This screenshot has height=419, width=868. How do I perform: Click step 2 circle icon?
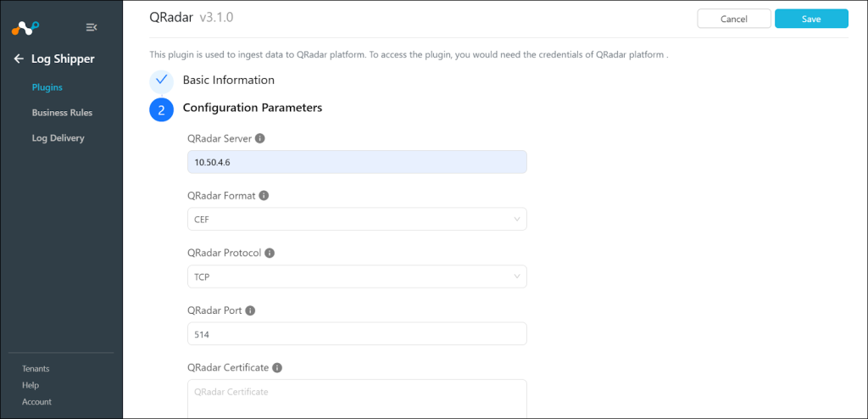162,109
